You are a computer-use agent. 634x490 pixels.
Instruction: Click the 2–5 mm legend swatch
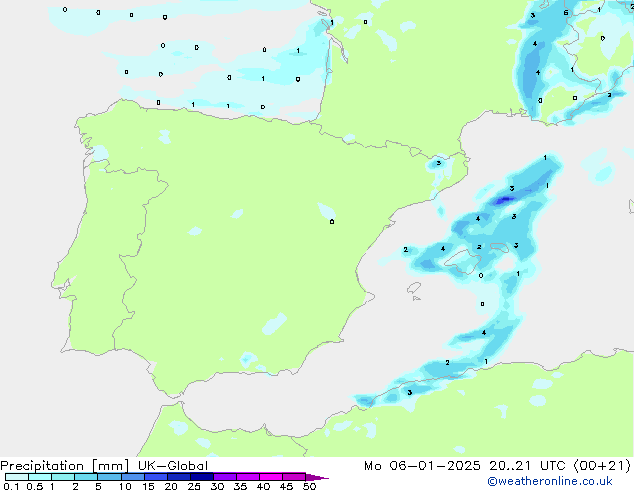[86, 477]
